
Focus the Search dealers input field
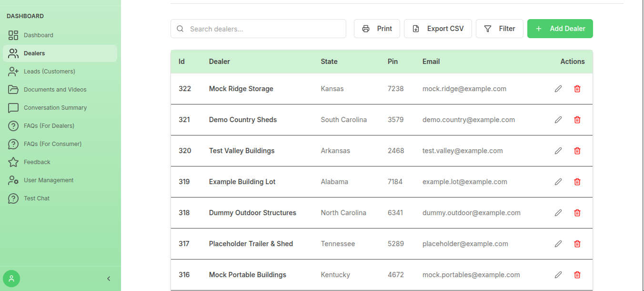pos(258,29)
